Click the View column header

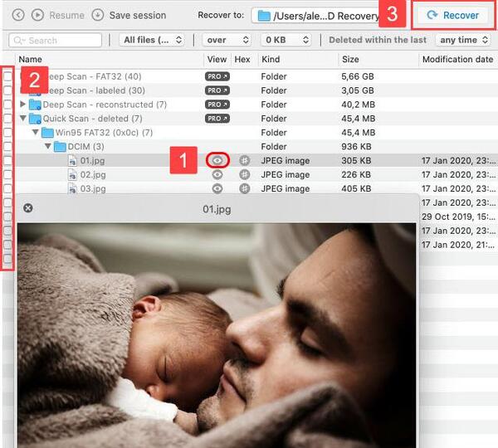[x=217, y=60]
